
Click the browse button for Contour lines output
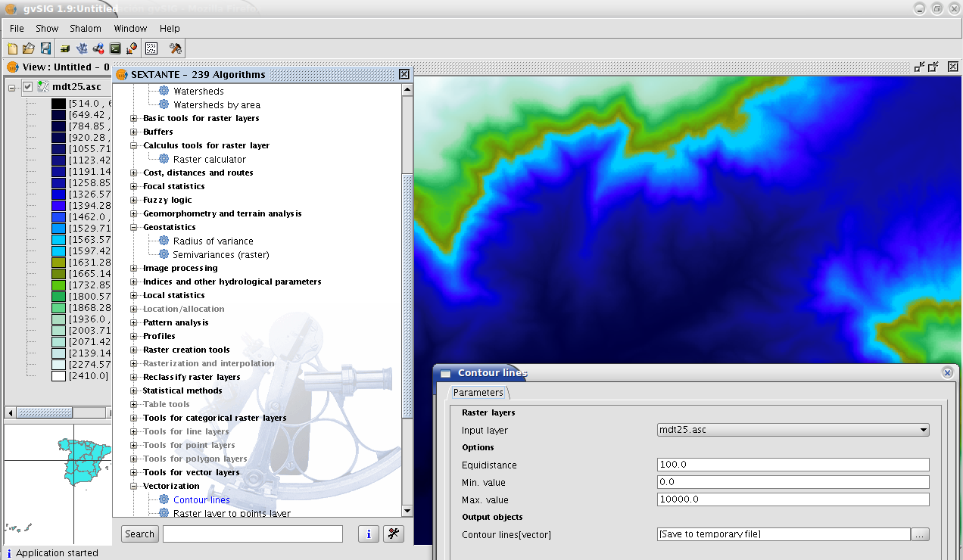click(x=920, y=534)
